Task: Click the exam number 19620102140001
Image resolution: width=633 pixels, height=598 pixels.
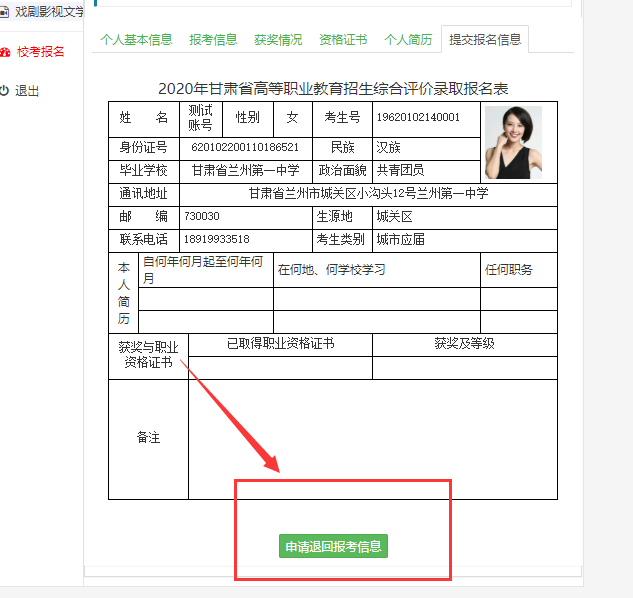Action: point(418,118)
